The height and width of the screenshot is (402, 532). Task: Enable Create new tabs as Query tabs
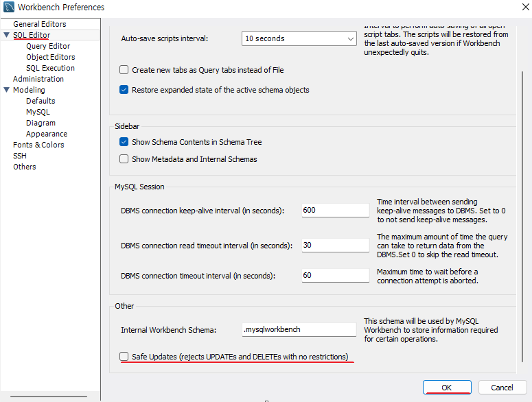124,70
